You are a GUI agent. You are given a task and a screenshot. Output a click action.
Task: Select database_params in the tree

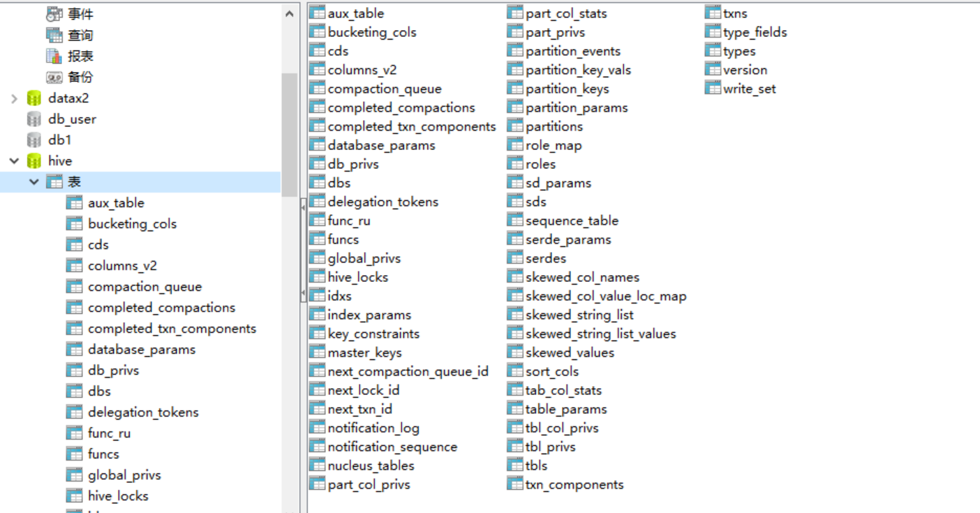[142, 350]
